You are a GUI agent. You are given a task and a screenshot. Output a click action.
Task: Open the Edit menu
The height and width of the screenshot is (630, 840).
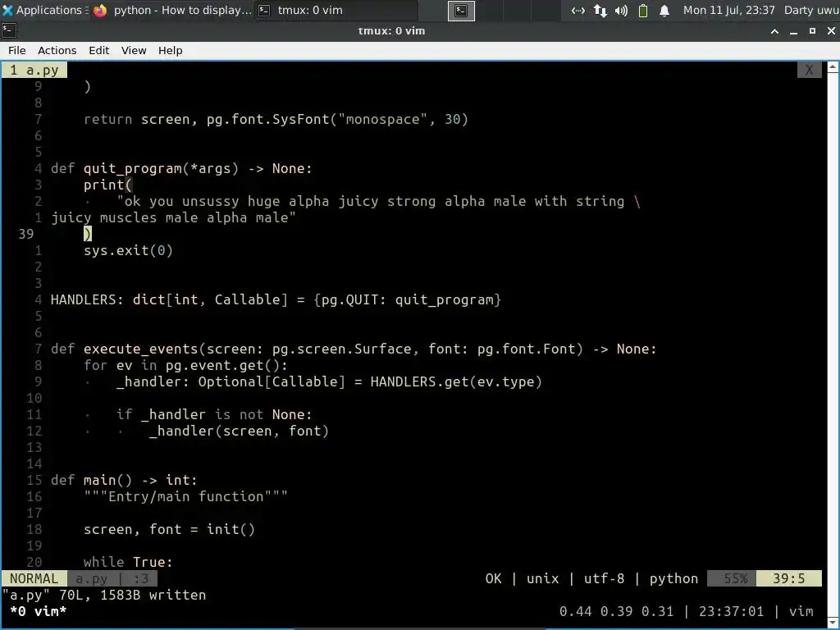tap(98, 50)
